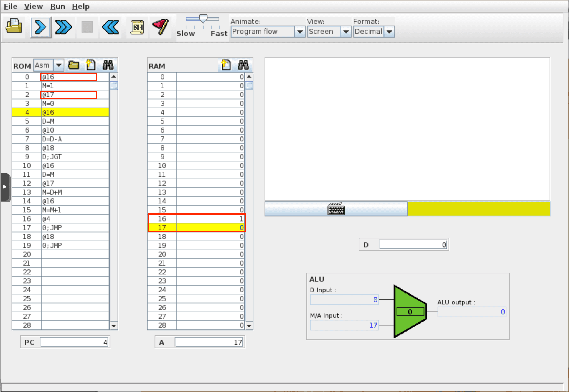Click the Load Program icon in toolbar
This screenshot has width=569, height=392.
coord(14,27)
